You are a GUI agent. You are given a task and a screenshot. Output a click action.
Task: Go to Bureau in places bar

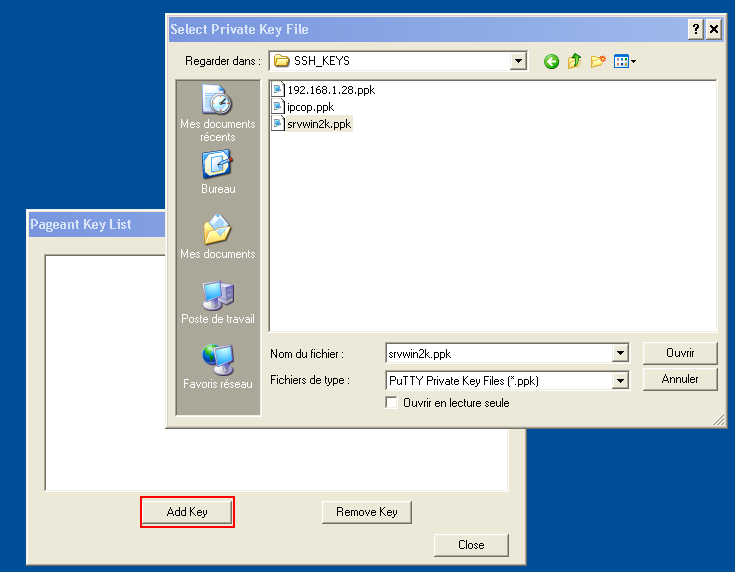coord(217,172)
